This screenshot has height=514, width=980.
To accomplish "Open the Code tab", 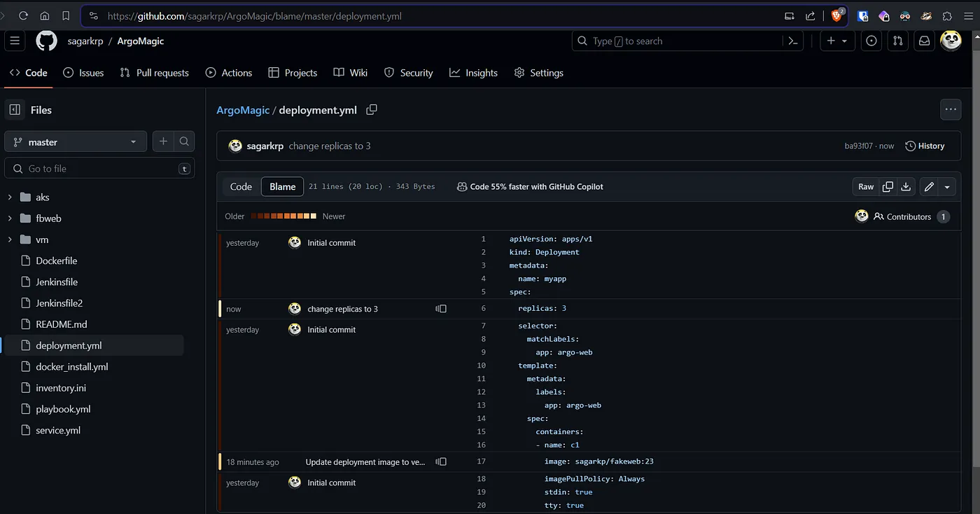I will coord(28,73).
